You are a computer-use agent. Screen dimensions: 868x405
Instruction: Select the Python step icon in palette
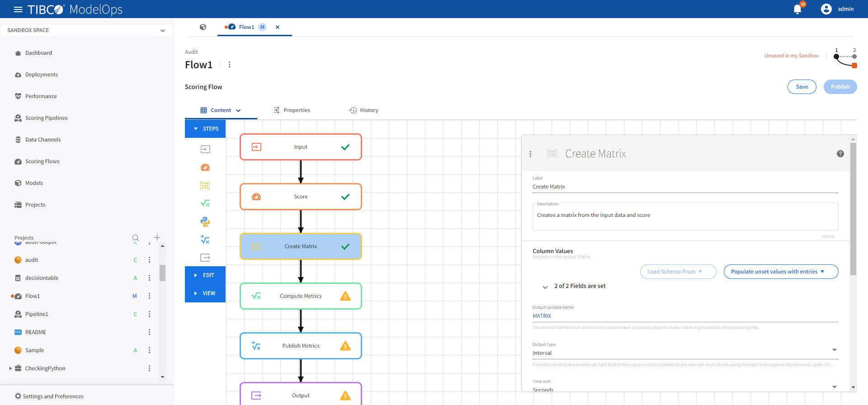(x=205, y=222)
